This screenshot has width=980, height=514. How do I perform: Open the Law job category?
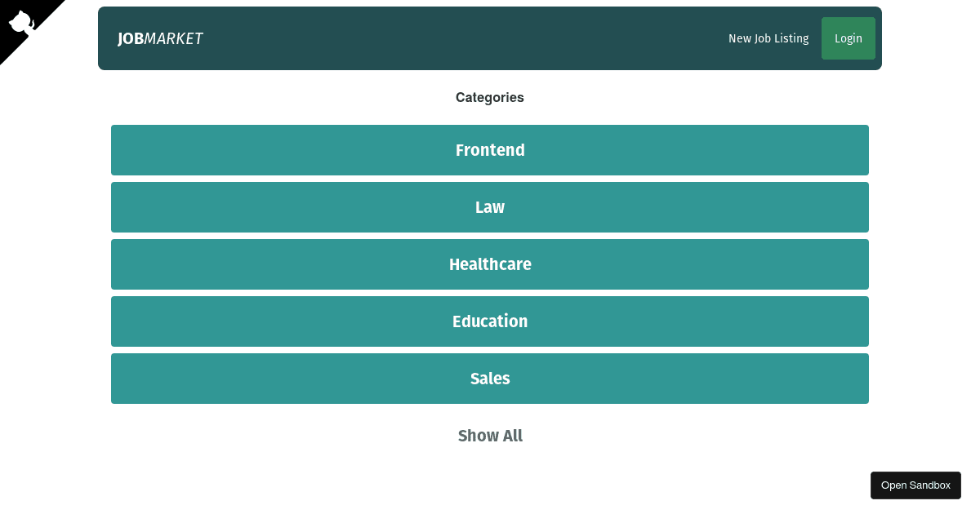[x=490, y=207]
